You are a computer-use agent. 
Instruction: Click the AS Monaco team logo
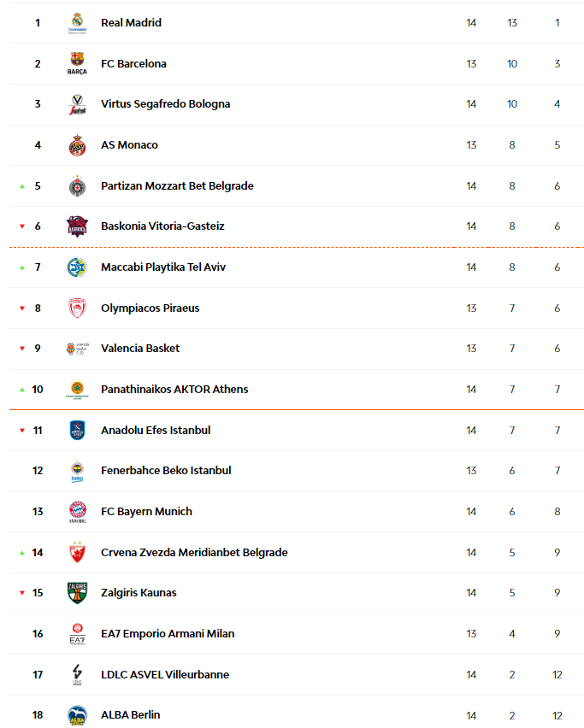point(77,145)
